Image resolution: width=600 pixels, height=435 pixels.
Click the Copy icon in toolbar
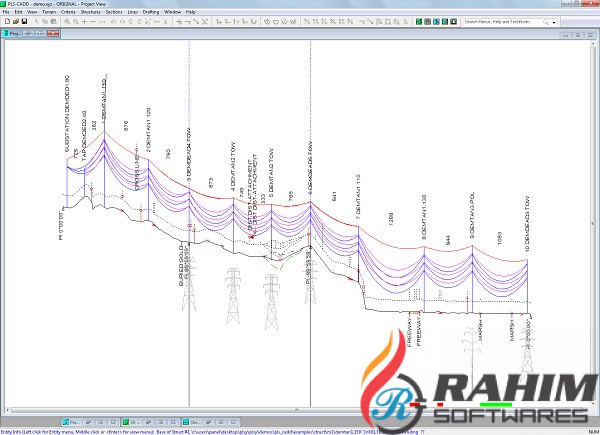[45, 21]
